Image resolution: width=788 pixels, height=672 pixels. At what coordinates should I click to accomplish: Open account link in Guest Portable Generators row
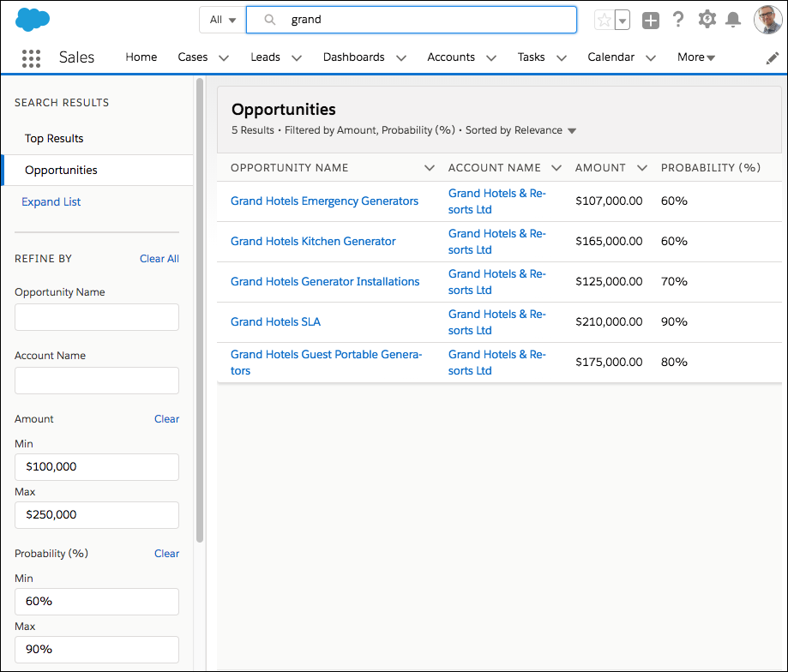point(496,363)
